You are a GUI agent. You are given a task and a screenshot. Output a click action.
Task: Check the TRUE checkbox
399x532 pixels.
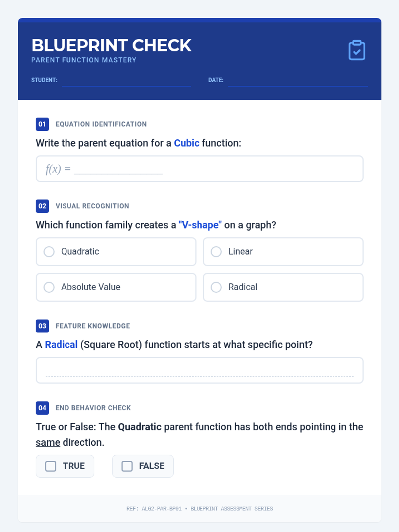[x=51, y=466]
